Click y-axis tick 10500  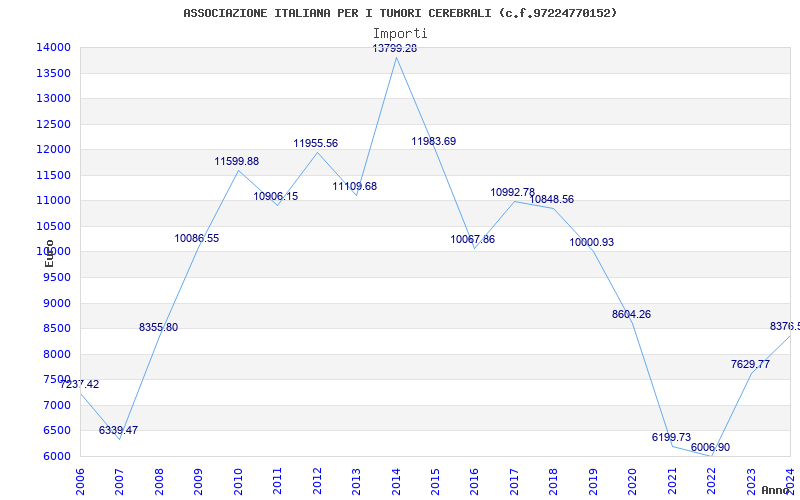[53, 226]
